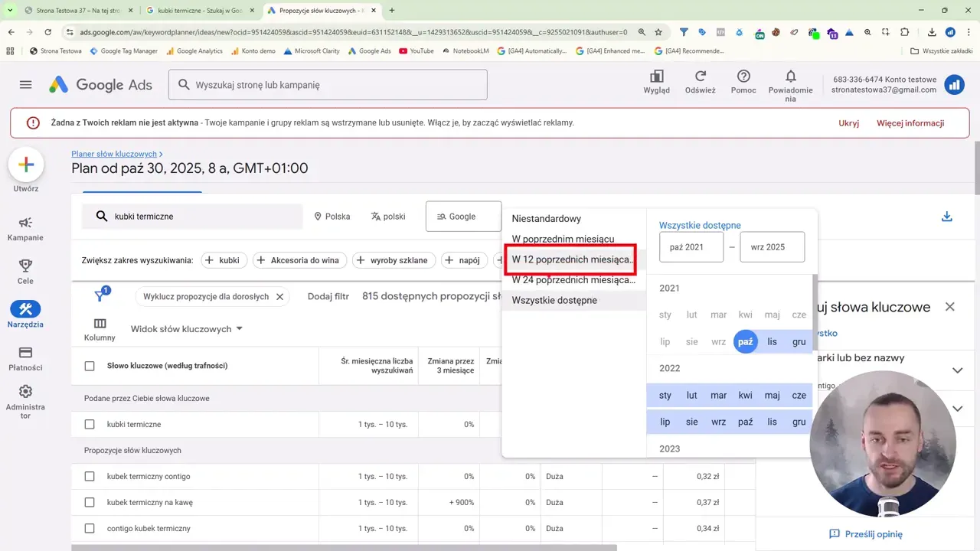Open the Widok słów kluczowych dropdown
The height and width of the screenshot is (551, 980).
187,329
